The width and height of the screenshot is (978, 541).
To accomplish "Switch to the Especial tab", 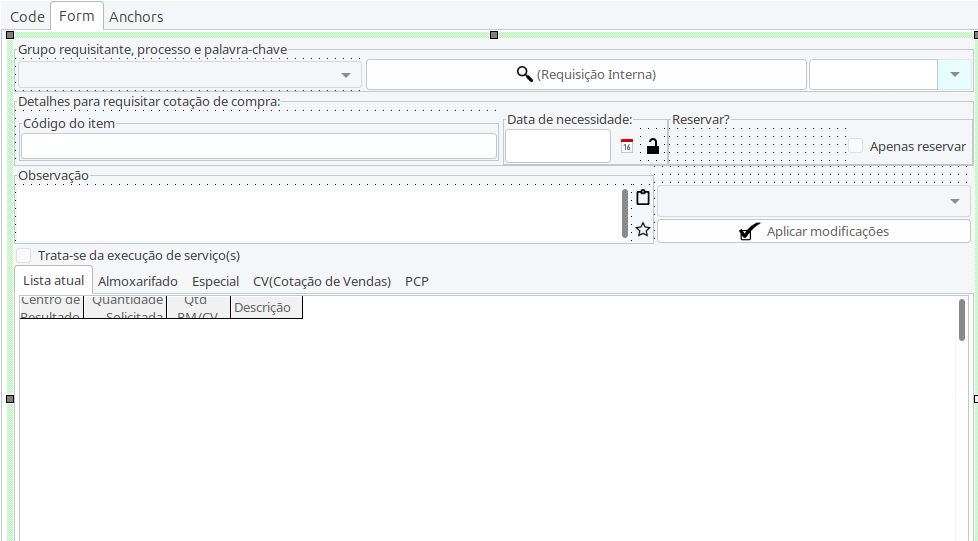I will click(x=215, y=282).
